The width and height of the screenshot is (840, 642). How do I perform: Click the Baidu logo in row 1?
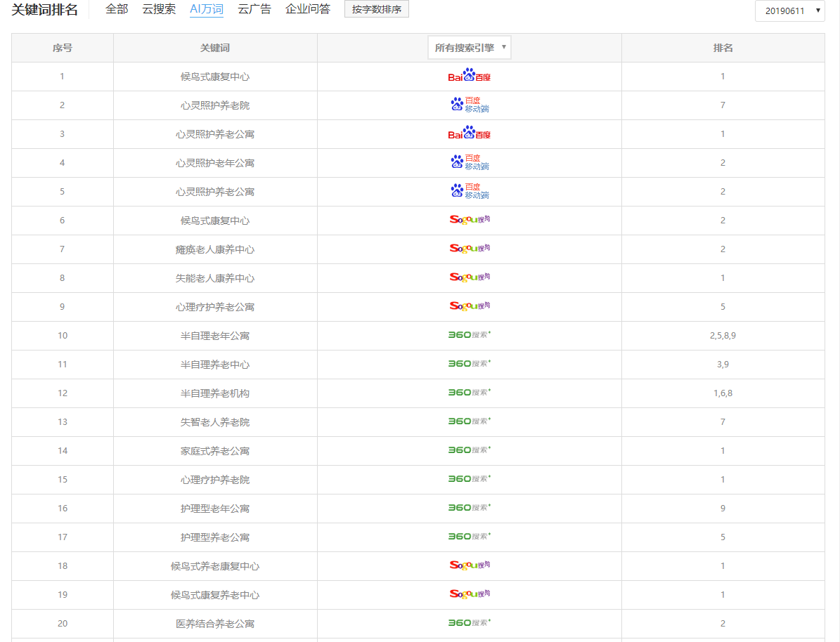470,75
